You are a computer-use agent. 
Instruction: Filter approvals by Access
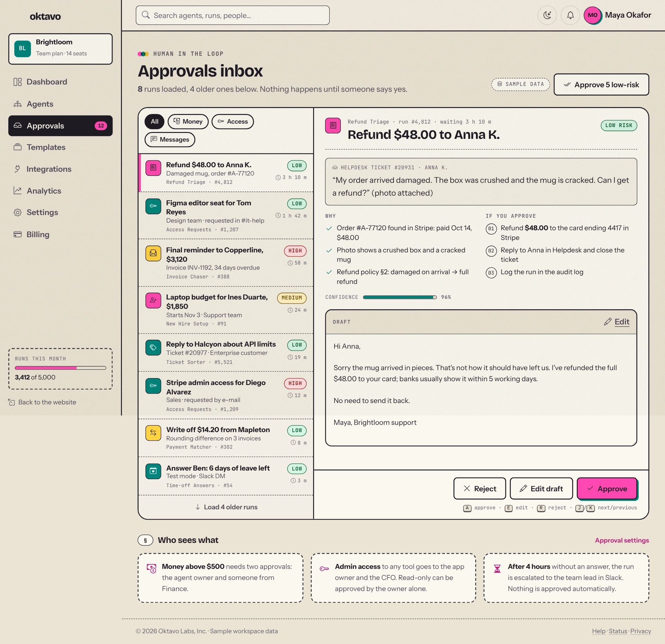pyautogui.click(x=233, y=122)
